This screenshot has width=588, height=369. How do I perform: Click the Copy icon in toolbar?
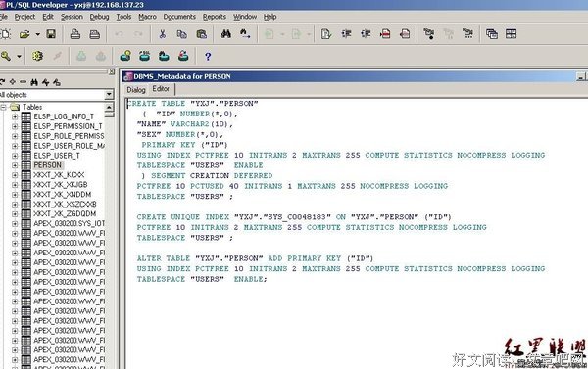click(182, 34)
